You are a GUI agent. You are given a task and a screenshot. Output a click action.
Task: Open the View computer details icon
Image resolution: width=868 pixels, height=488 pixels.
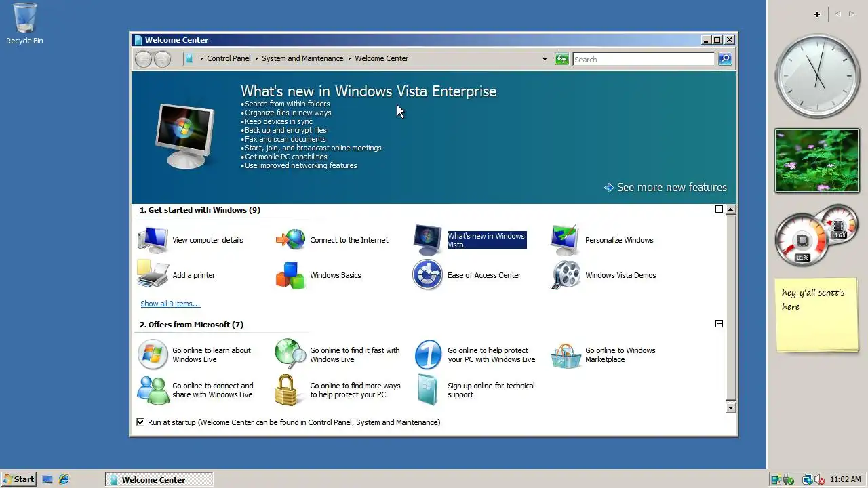pos(153,240)
